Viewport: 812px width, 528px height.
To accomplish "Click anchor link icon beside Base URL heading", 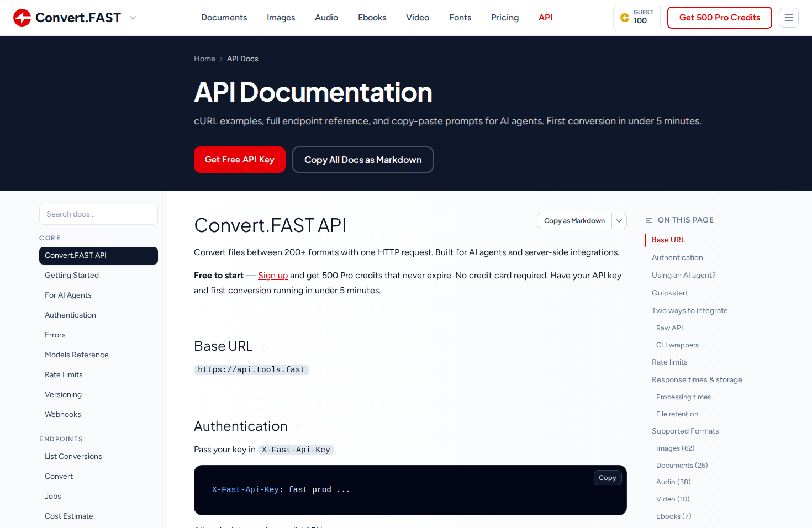I will click(264, 347).
